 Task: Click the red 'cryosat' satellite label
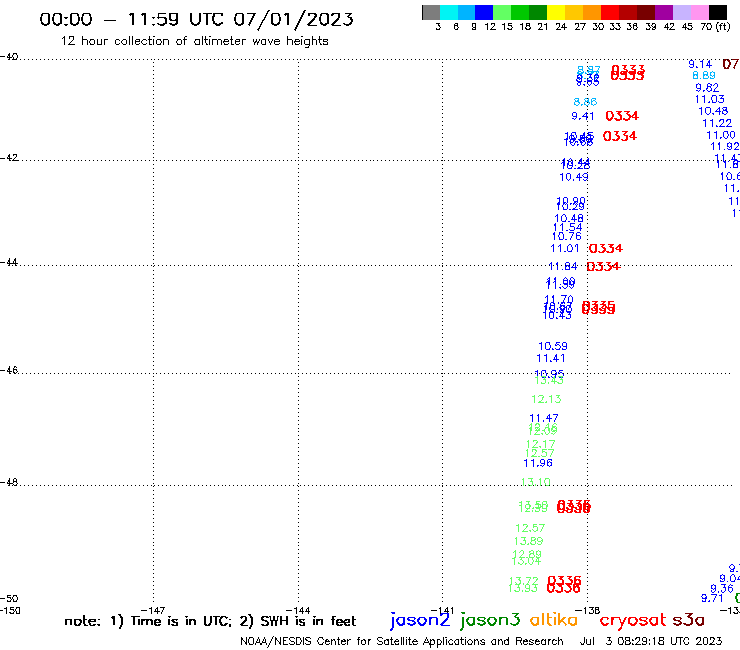pos(633,621)
